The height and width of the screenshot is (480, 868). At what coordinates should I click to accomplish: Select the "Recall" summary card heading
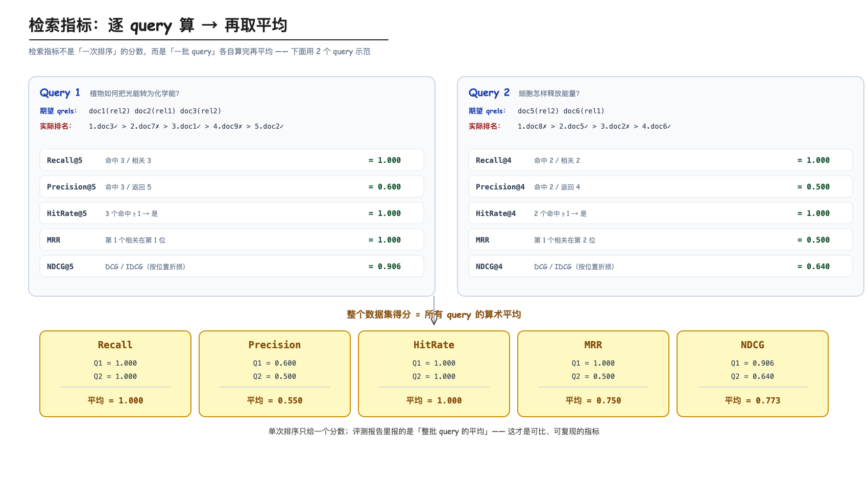115,345
